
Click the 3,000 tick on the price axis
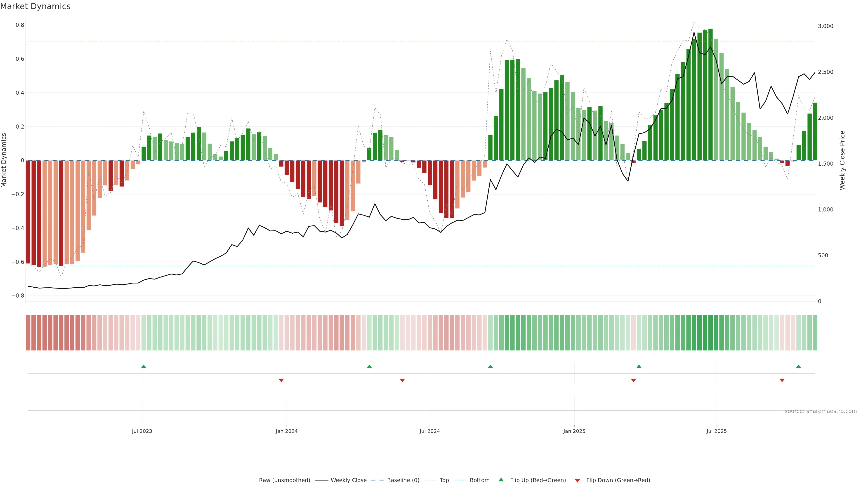coord(825,26)
